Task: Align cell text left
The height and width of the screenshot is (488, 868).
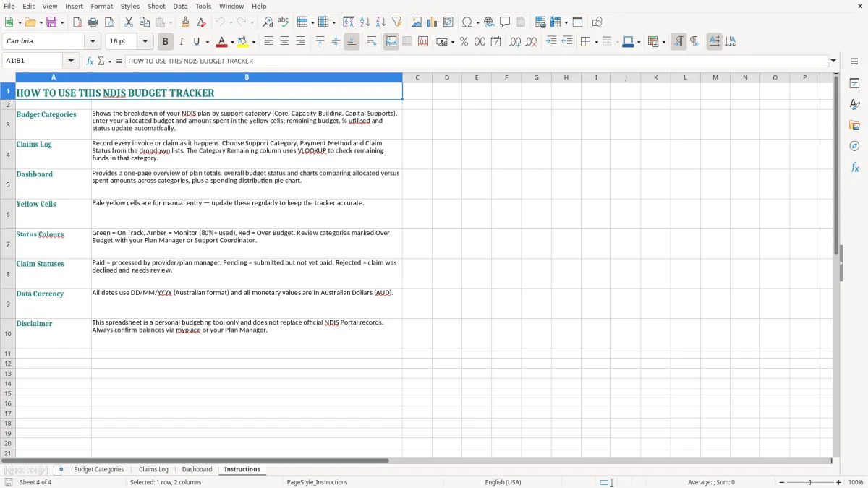Action: (268, 42)
